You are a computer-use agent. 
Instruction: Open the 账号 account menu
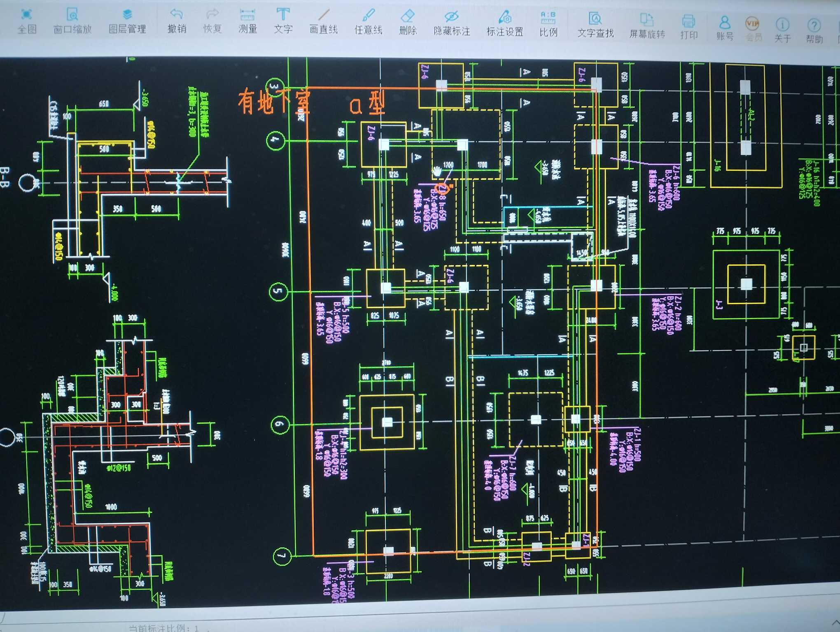[x=725, y=28]
